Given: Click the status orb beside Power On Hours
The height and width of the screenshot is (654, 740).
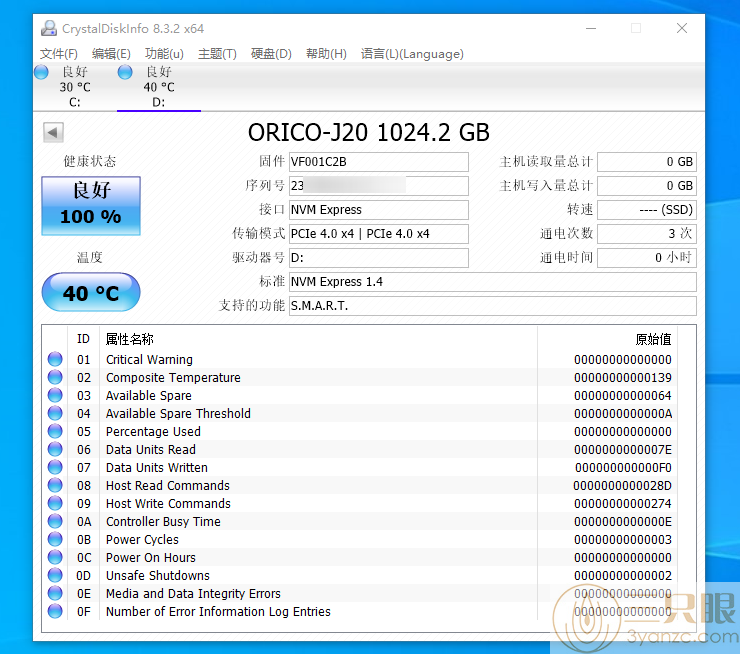Looking at the screenshot, I should pyautogui.click(x=55, y=557).
